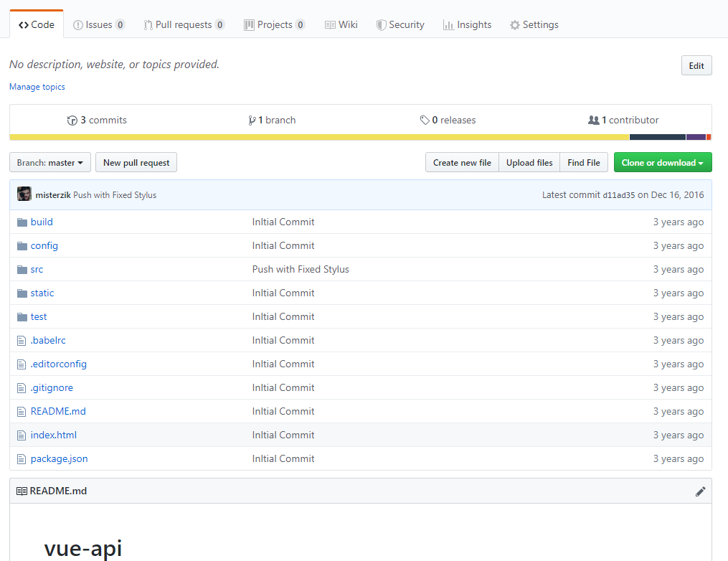
Task: Click the file icon beside README.md row
Action: tap(22, 412)
